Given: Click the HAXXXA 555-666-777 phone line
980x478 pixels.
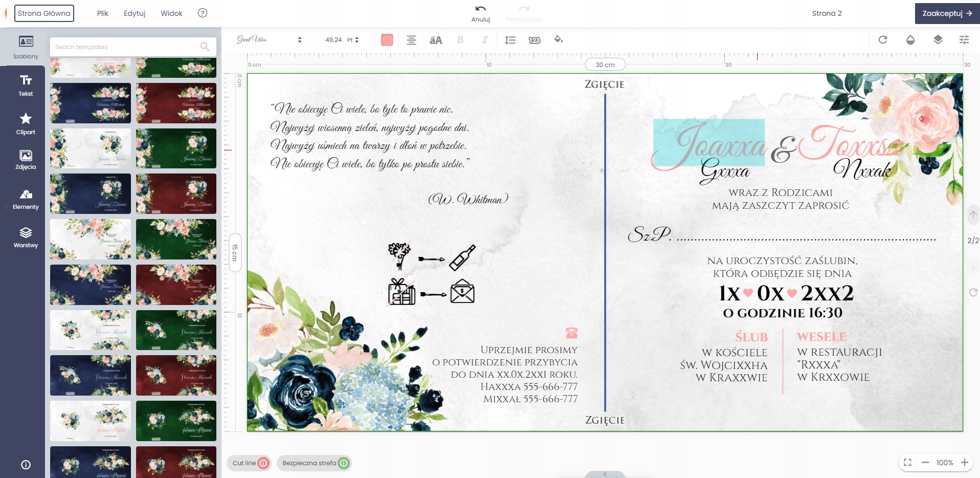Looking at the screenshot, I should click(x=529, y=387).
